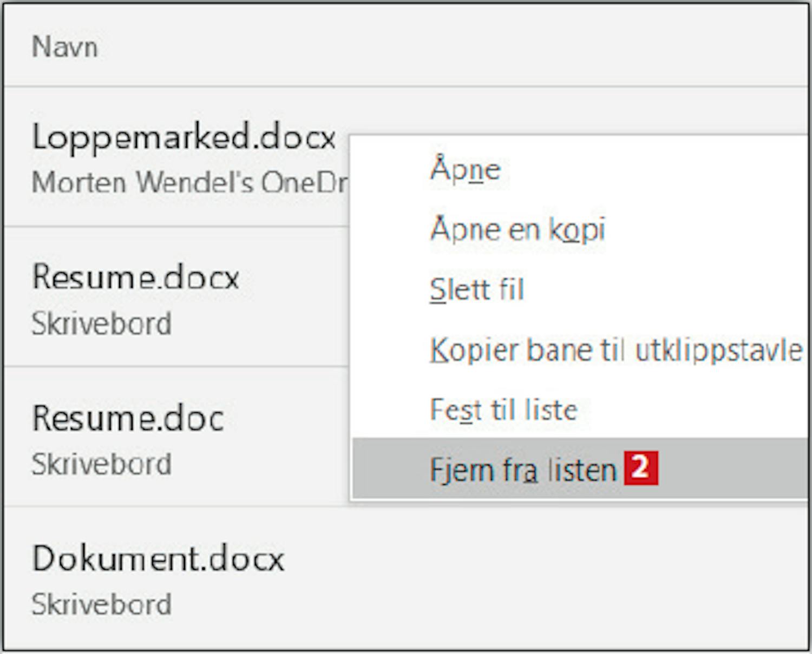Choose Åpne in the context menu
The height and width of the screenshot is (654, 812).
coord(466,169)
